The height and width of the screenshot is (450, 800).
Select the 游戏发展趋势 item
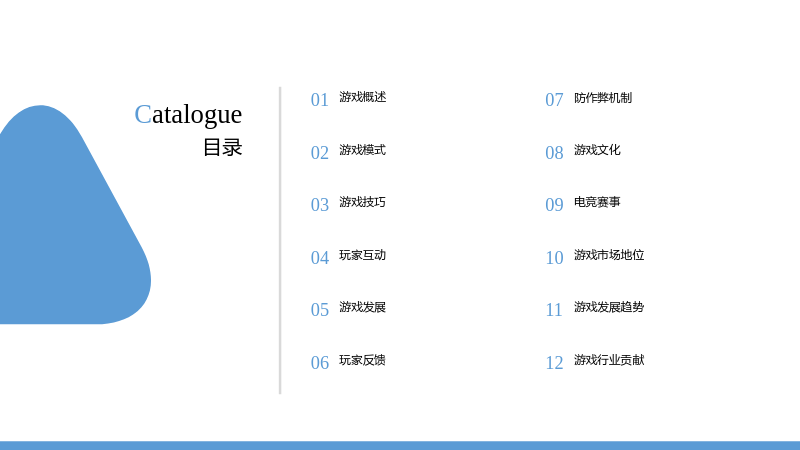(609, 307)
